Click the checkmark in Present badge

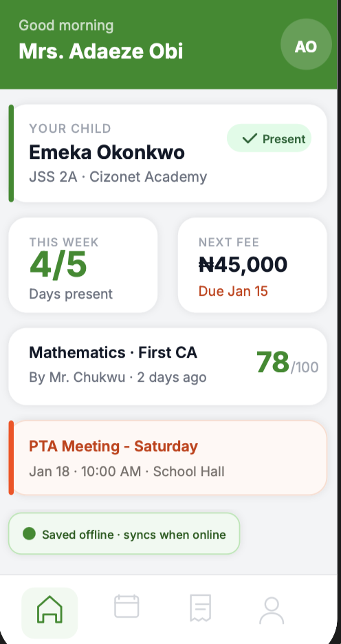[250, 138]
